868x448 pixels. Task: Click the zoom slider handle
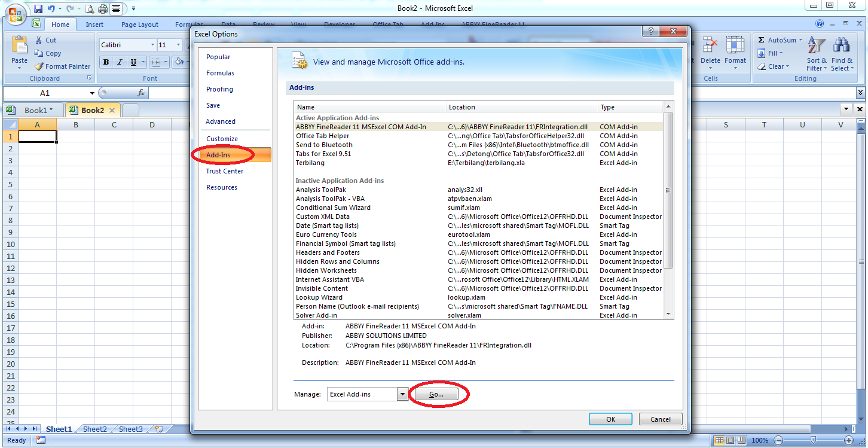click(x=812, y=440)
